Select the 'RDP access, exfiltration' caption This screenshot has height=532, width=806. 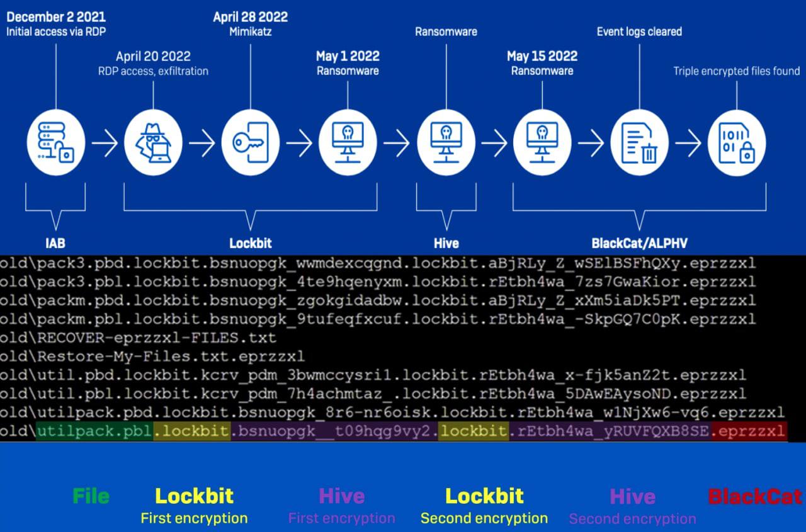153,71
